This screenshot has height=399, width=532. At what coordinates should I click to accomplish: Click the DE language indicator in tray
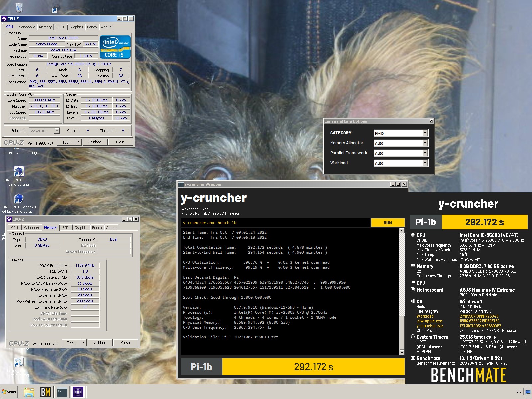coord(519,391)
